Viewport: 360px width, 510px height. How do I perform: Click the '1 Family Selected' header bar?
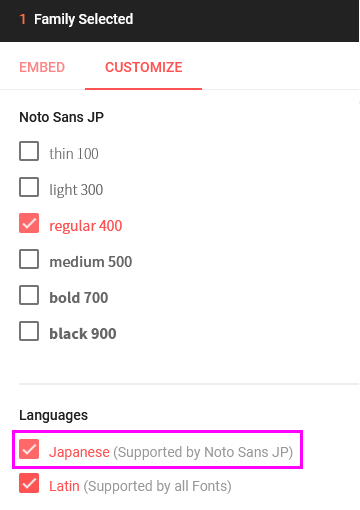pos(179,21)
